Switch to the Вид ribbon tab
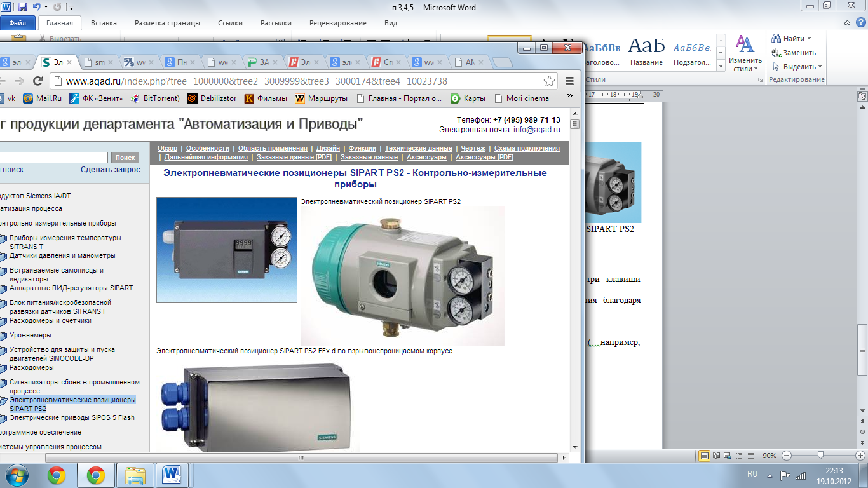868x488 pixels. (x=391, y=23)
